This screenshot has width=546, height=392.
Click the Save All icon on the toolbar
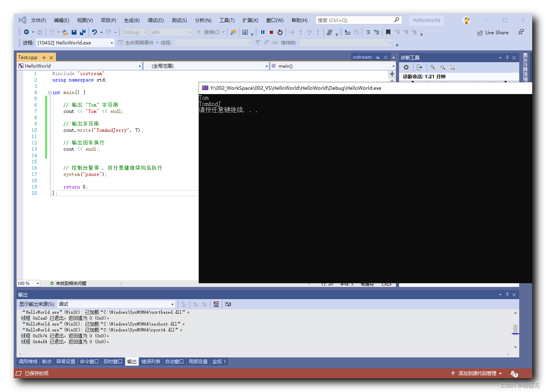(83, 32)
